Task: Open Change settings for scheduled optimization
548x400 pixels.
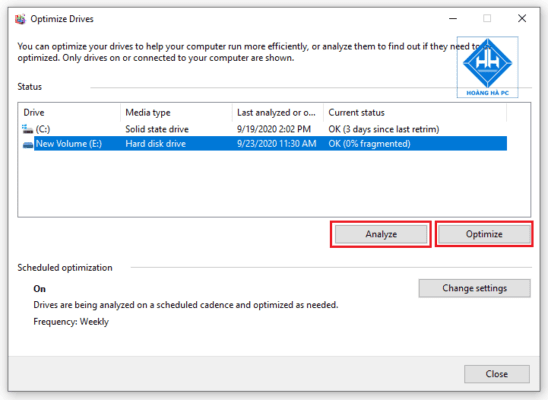Action: [x=474, y=288]
